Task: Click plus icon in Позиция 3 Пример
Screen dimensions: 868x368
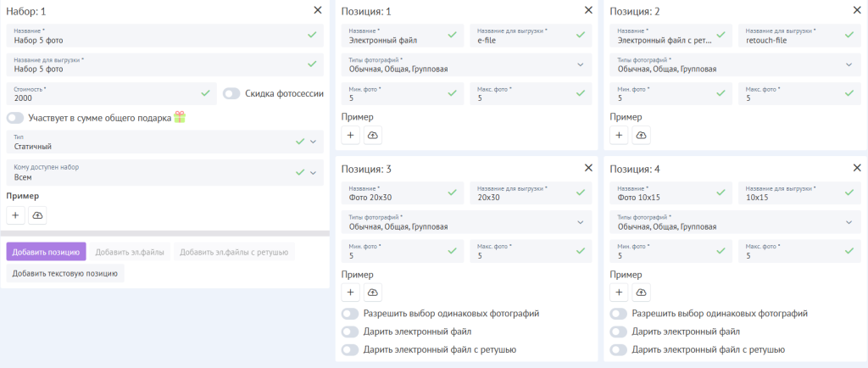Action: pyautogui.click(x=351, y=293)
